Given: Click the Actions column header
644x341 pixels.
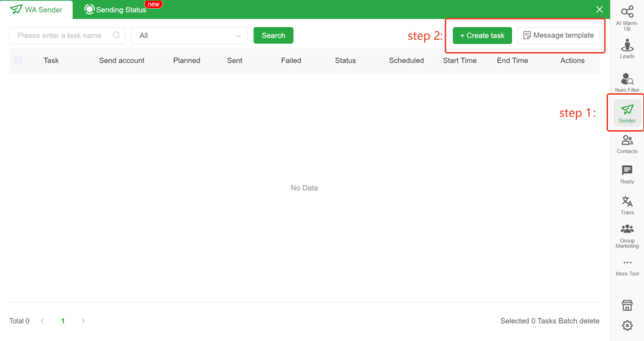Looking at the screenshot, I should (572, 60).
